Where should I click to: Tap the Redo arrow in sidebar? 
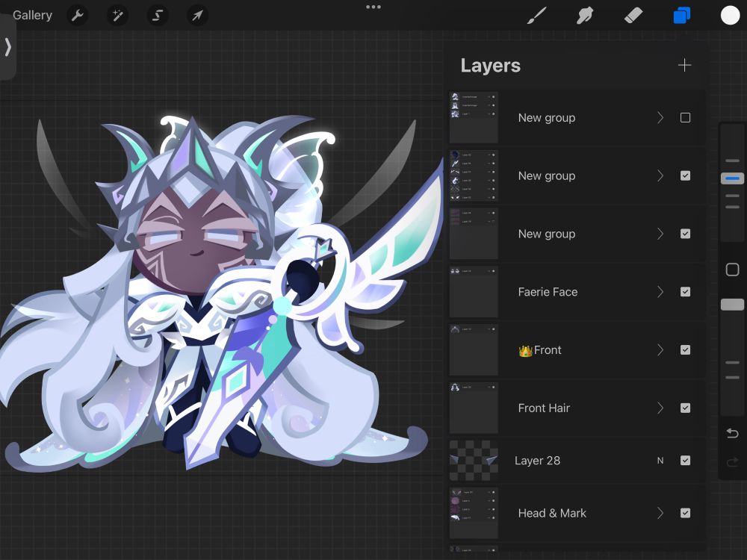732,461
